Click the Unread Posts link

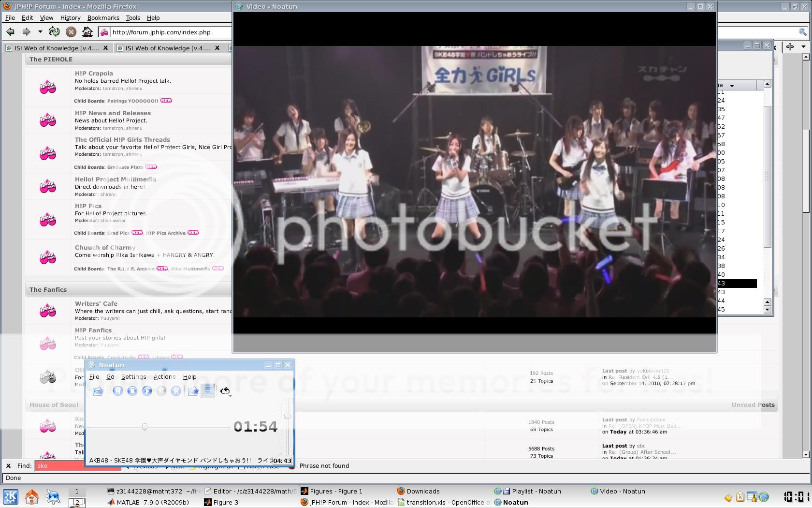click(753, 405)
